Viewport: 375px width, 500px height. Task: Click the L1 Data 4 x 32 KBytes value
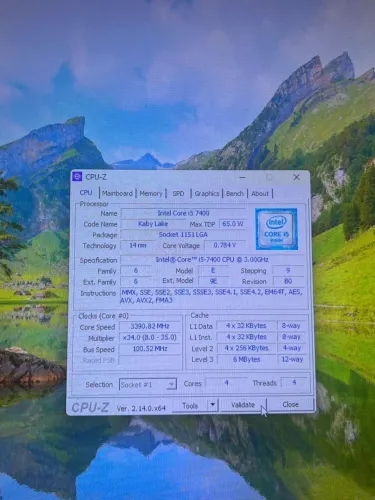click(x=246, y=326)
